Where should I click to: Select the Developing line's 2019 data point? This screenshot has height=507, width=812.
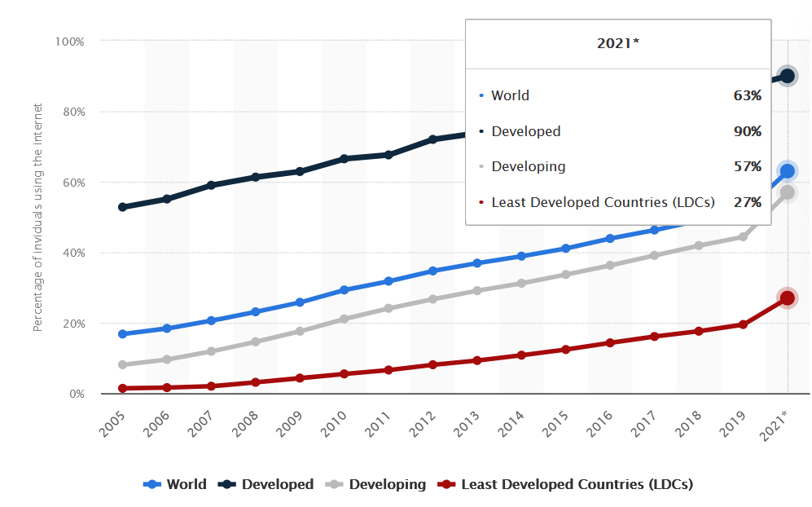(743, 237)
